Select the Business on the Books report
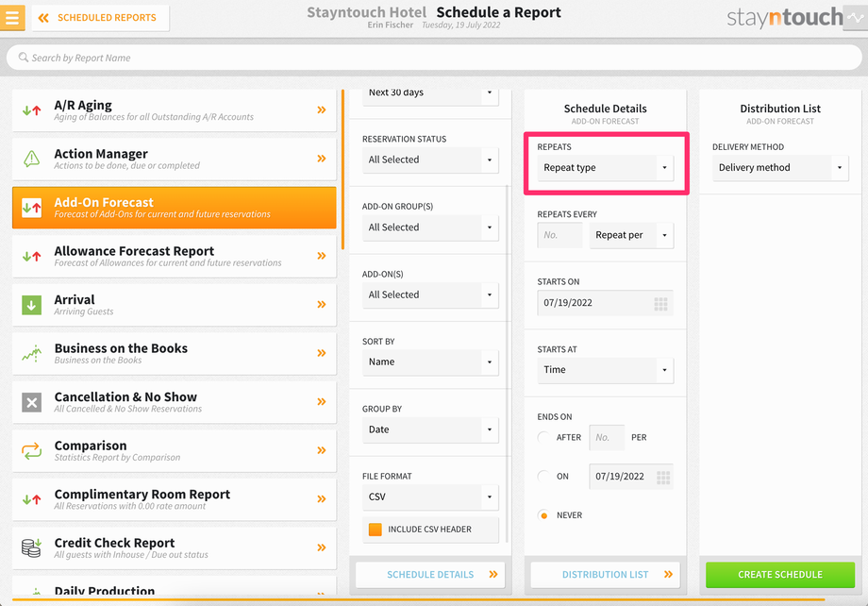 (174, 353)
